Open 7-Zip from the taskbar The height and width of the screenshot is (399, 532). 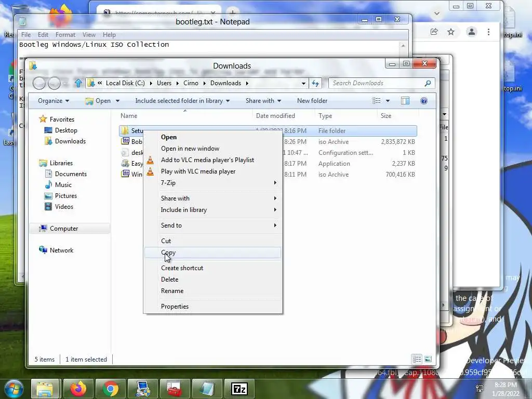[240, 389]
